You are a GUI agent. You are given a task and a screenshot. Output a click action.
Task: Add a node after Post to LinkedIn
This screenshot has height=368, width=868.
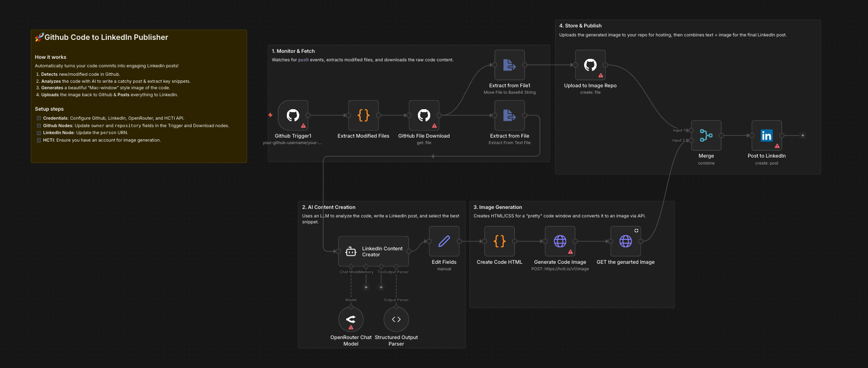click(803, 135)
